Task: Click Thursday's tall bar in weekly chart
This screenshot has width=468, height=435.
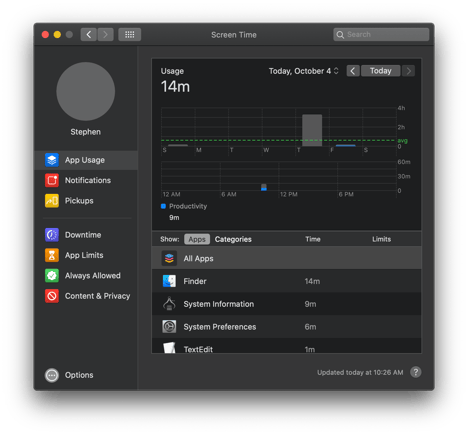Action: tap(312, 130)
